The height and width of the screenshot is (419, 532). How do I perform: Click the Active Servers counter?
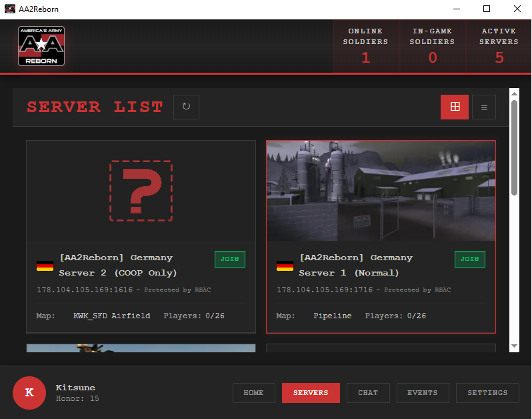[x=499, y=46]
